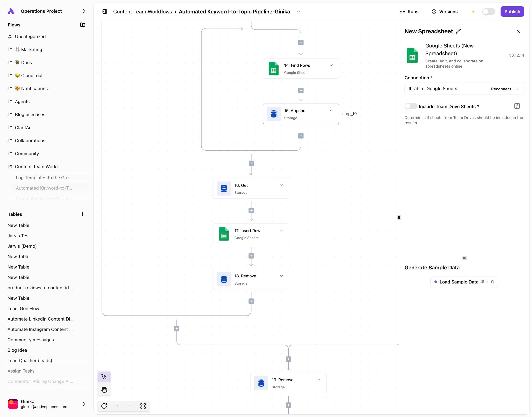Open the Versions tab
The image size is (532, 417).
[444, 11]
